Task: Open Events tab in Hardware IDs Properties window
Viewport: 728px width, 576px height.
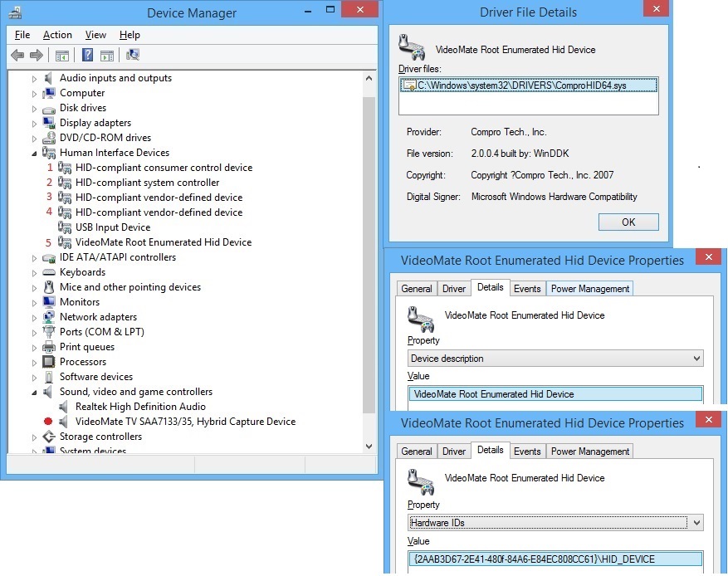Action: (527, 452)
